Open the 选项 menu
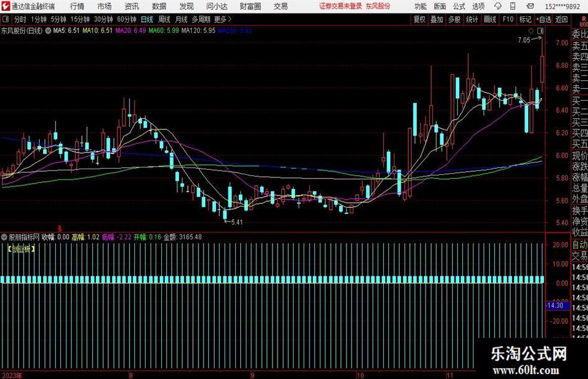The height and width of the screenshot is (379, 588). pos(478,6)
